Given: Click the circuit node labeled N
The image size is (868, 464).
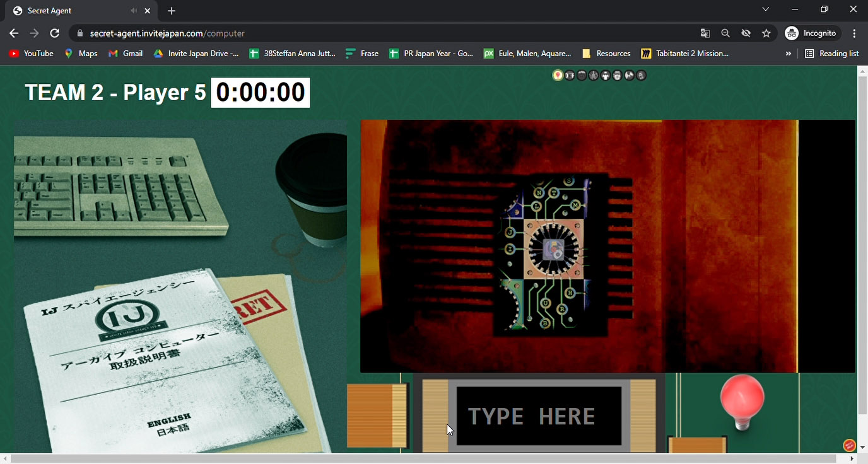Looking at the screenshot, I should [539, 192].
